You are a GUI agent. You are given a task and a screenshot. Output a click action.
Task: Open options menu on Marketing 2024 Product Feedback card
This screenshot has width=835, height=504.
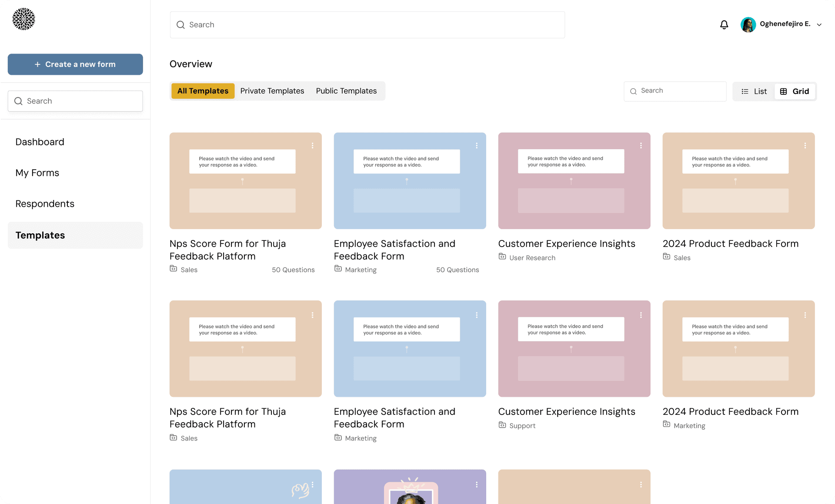click(x=805, y=315)
